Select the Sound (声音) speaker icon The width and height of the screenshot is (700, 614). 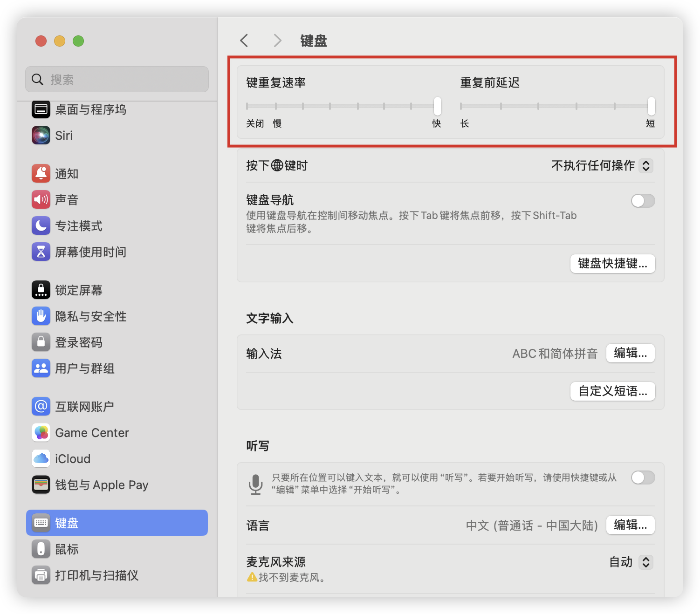(x=41, y=200)
